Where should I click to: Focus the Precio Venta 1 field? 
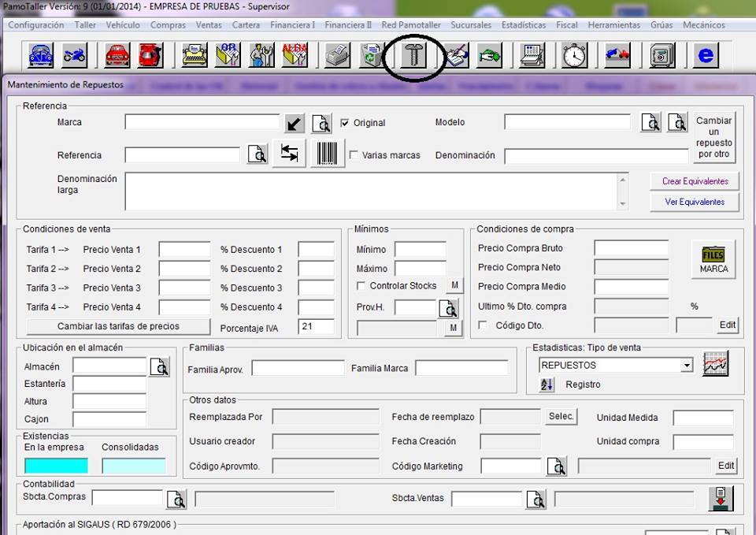[x=184, y=250]
